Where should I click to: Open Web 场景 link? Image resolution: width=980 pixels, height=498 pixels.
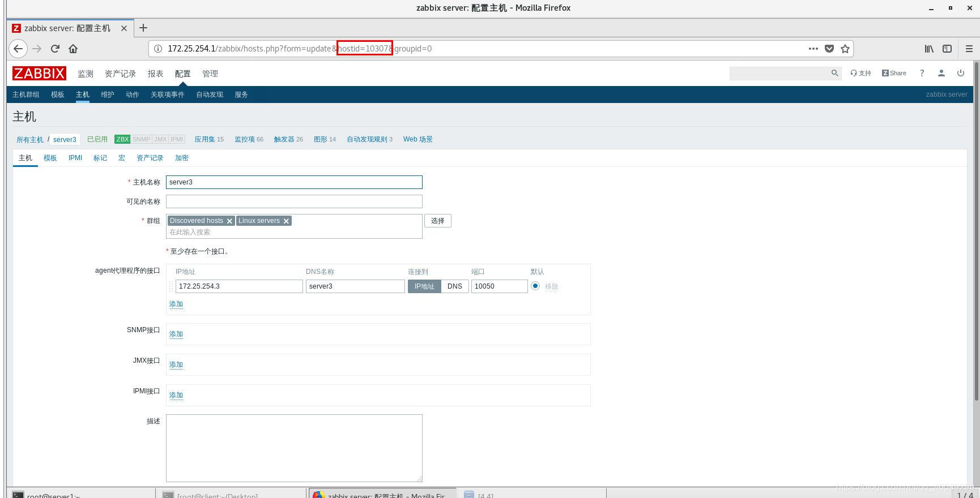click(418, 139)
